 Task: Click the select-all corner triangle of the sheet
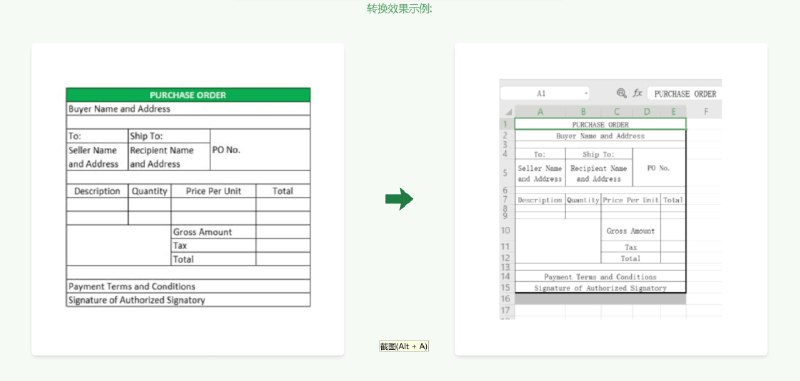tap(508, 112)
